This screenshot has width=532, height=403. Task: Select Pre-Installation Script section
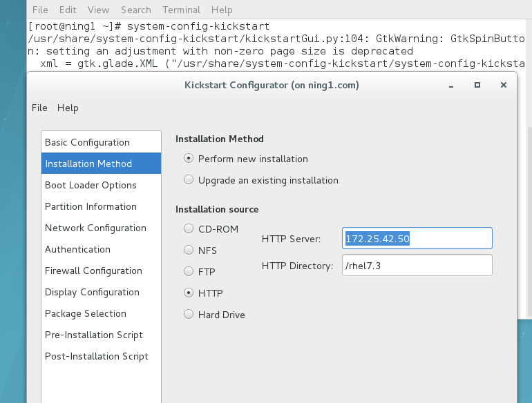coord(101,335)
